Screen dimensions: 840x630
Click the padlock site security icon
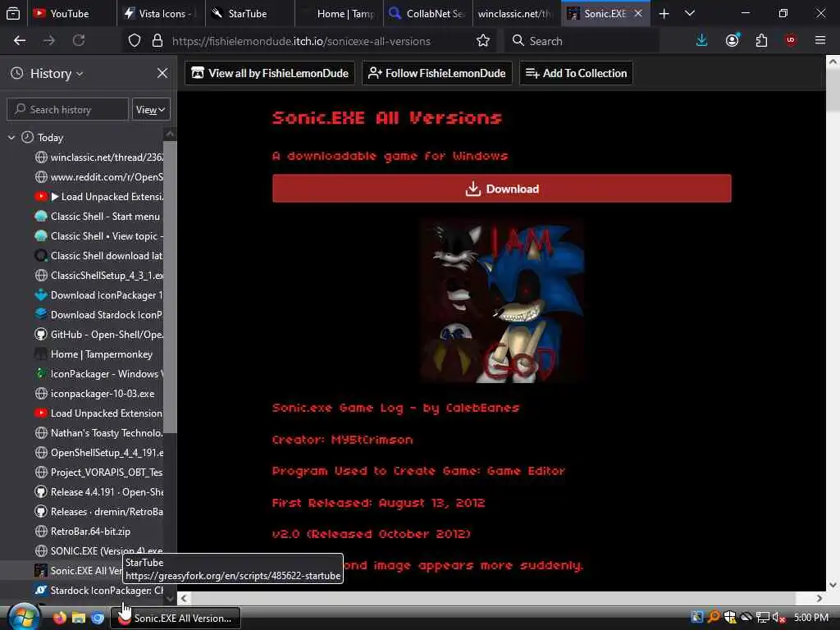157,41
